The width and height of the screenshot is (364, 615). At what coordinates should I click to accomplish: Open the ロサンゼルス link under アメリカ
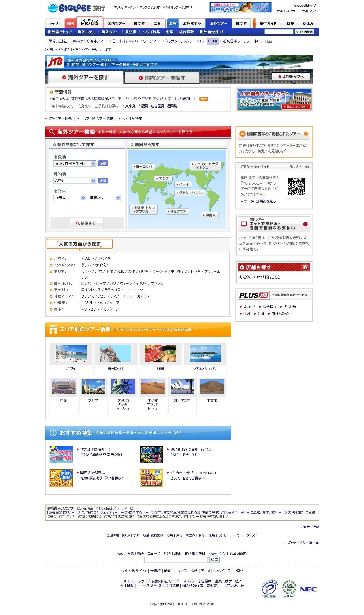[91, 290]
